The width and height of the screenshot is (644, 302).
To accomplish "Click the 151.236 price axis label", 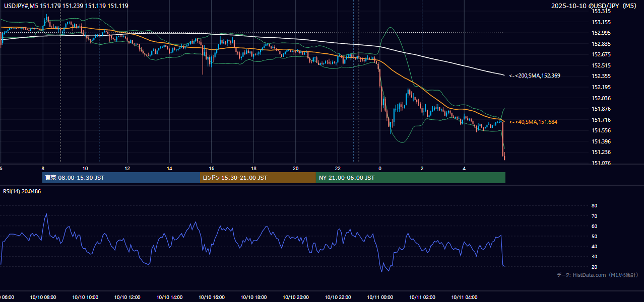I will click(x=601, y=152).
